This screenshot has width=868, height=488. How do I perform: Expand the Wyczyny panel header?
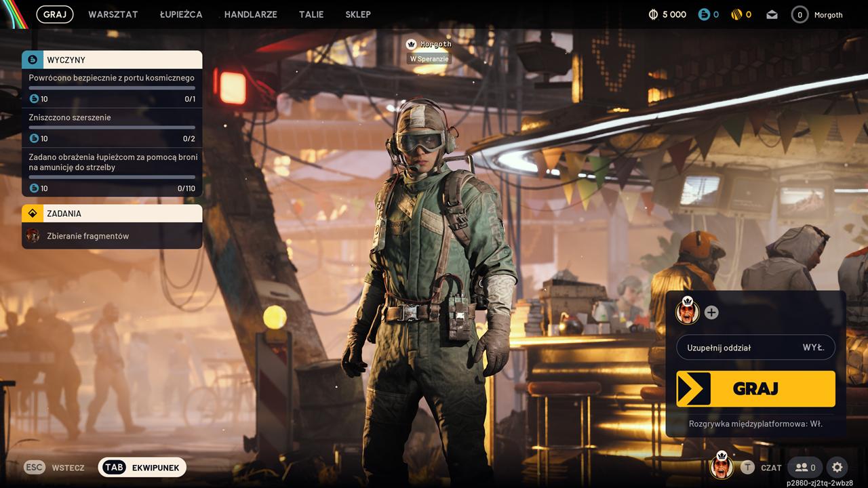click(112, 60)
